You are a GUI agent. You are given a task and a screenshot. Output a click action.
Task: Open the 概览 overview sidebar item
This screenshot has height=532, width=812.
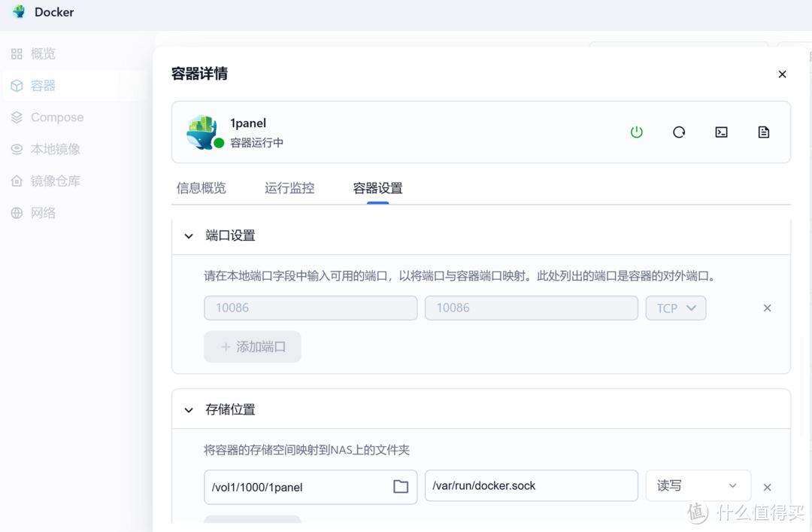tap(76, 53)
